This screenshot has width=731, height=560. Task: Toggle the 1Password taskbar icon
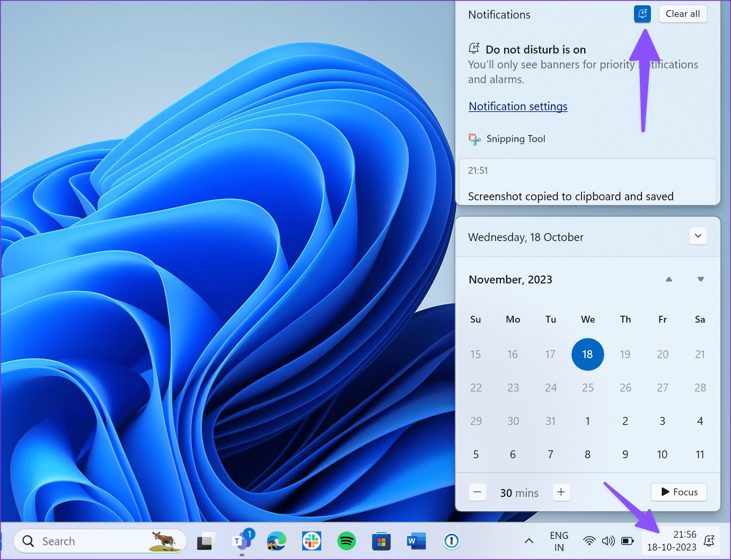451,541
